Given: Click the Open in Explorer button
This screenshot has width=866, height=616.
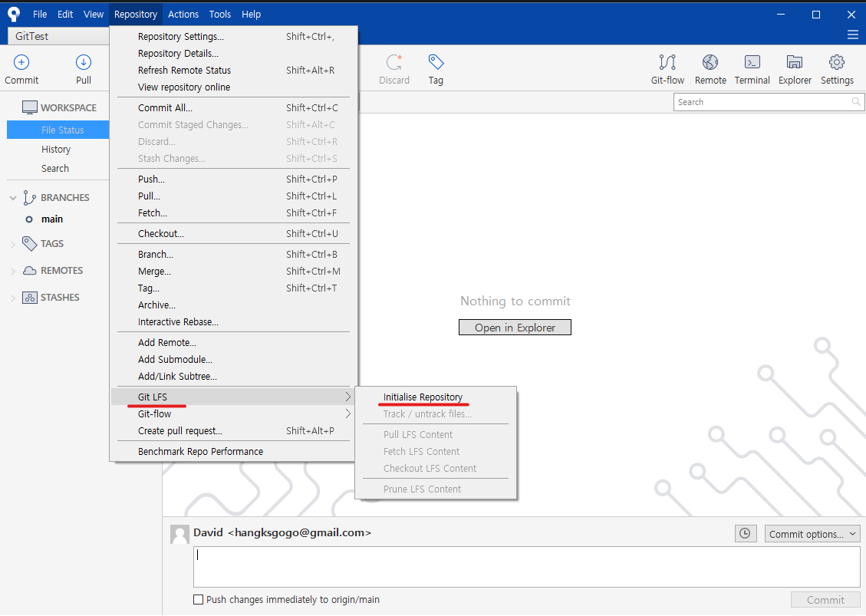Looking at the screenshot, I should (515, 327).
